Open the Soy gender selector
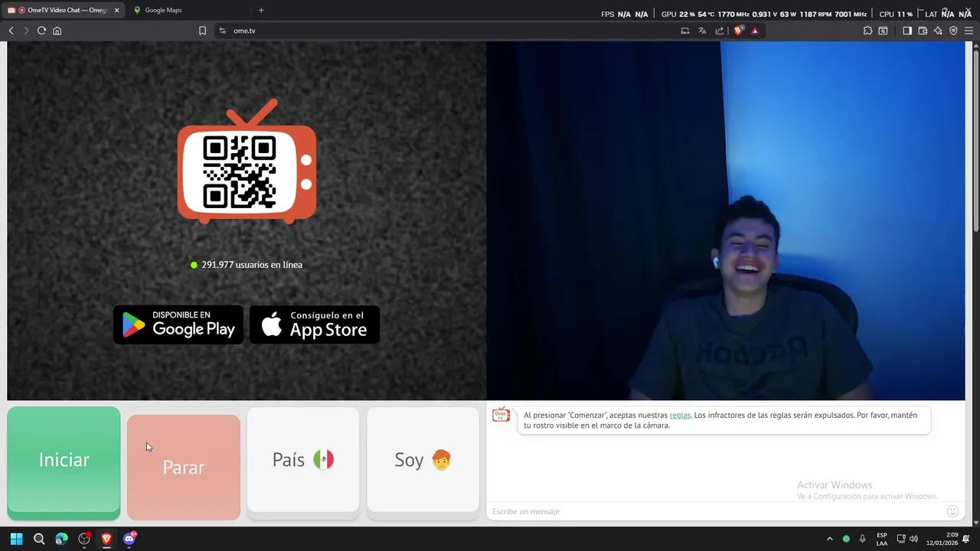Viewport: 980px width, 551px height. point(423,460)
